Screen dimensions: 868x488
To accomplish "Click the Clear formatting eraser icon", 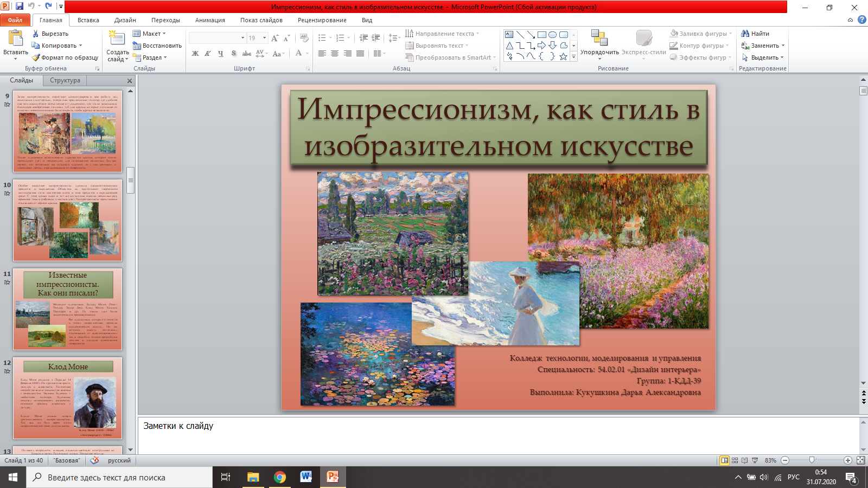I will [304, 38].
